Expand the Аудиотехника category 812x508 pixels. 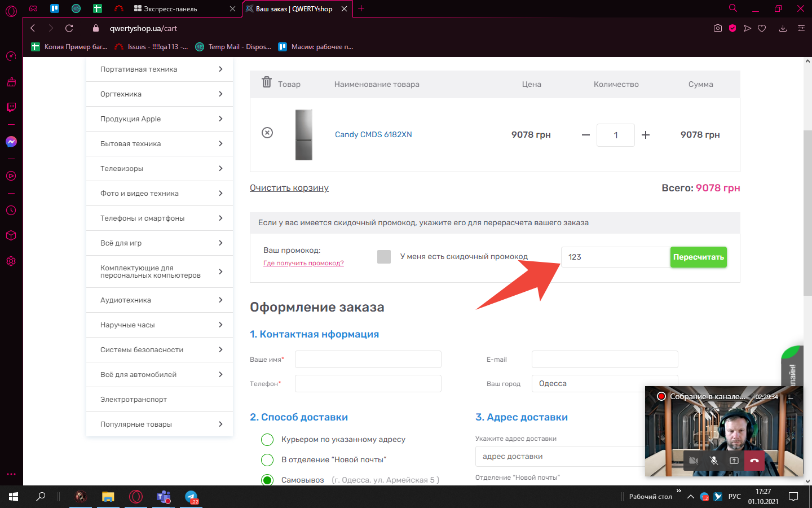pos(160,300)
